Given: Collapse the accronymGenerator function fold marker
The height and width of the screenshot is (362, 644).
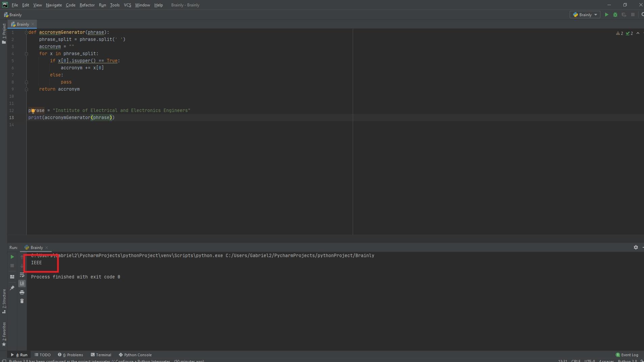Looking at the screenshot, I should [x=26, y=32].
